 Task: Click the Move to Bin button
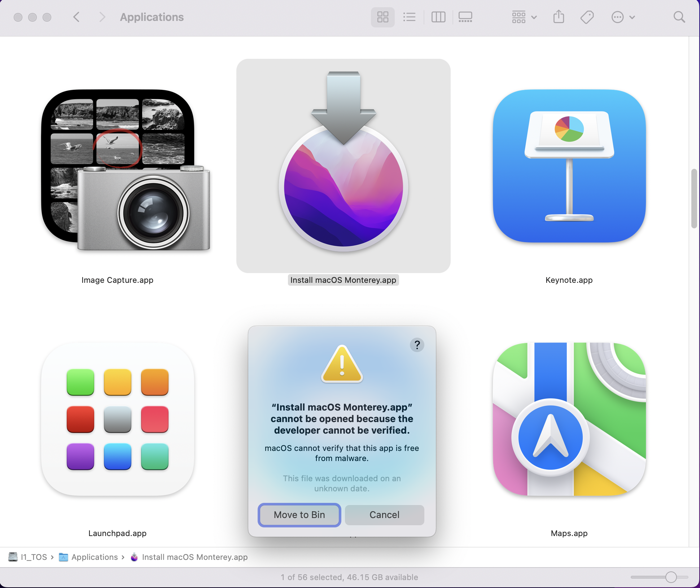tap(299, 515)
